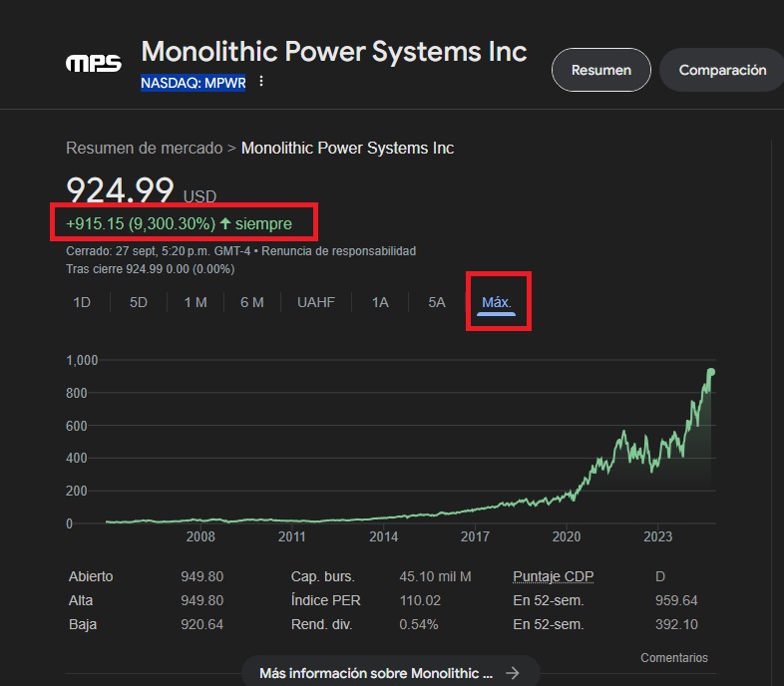Follow the Resumen de mercado breadcrumb link

pos(145,148)
